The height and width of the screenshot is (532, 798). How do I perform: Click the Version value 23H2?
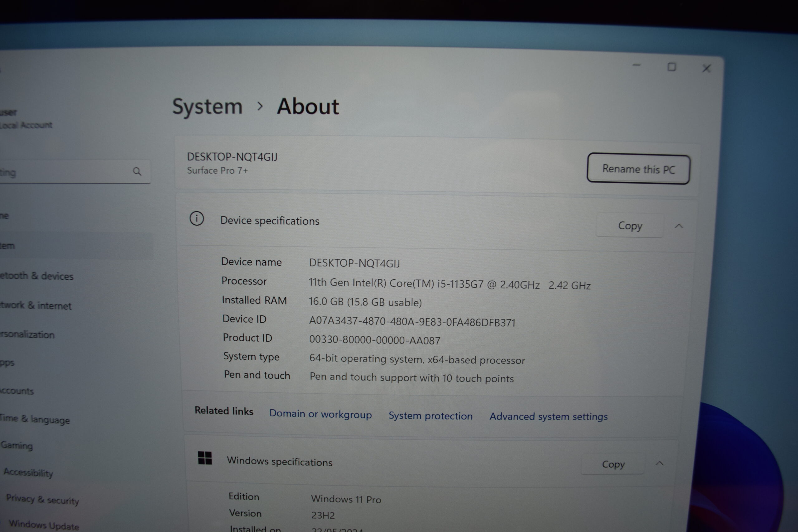[323, 515]
